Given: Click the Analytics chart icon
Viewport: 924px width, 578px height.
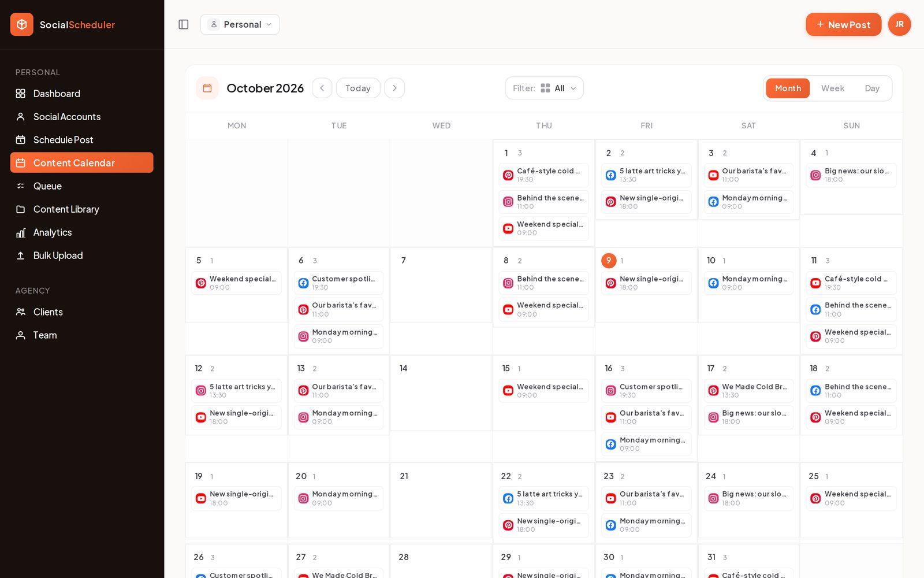Looking at the screenshot, I should coord(21,232).
